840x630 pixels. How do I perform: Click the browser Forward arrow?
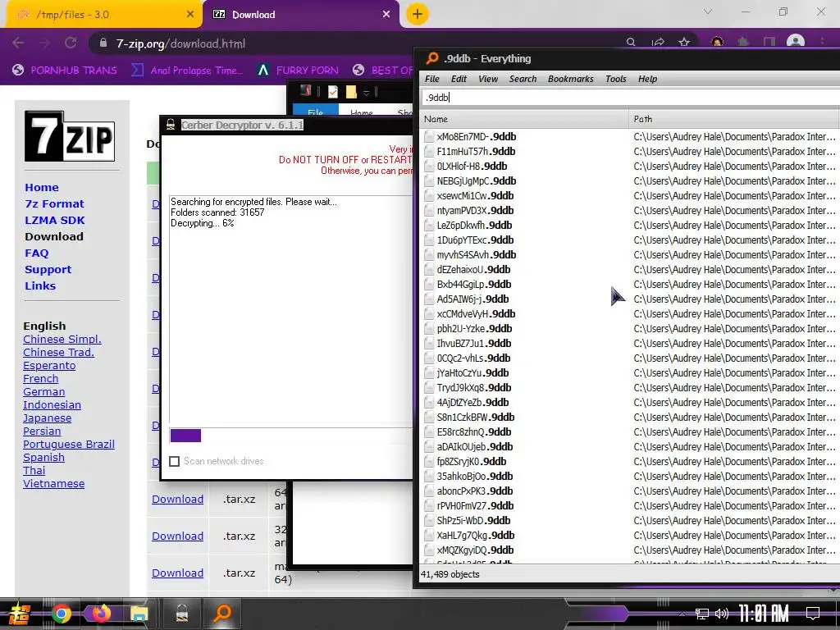(x=44, y=43)
